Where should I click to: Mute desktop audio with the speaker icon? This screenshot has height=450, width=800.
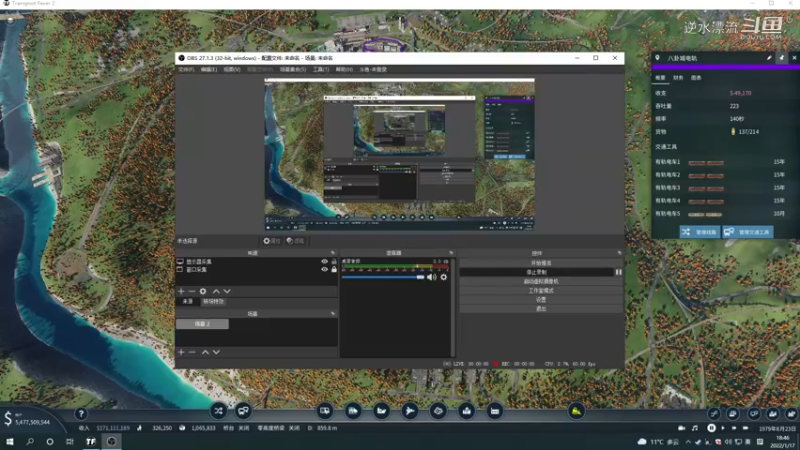pos(432,277)
